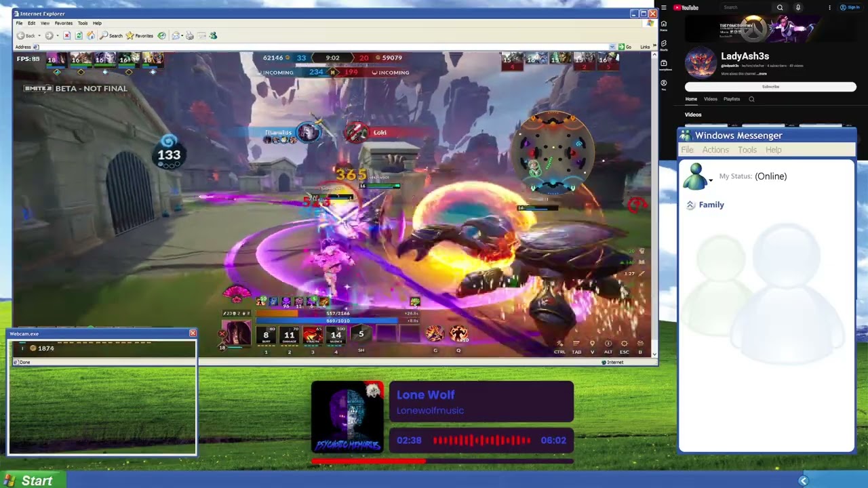Click the YouTube logo
Viewport: 868px width, 488px height.
click(x=686, y=7)
